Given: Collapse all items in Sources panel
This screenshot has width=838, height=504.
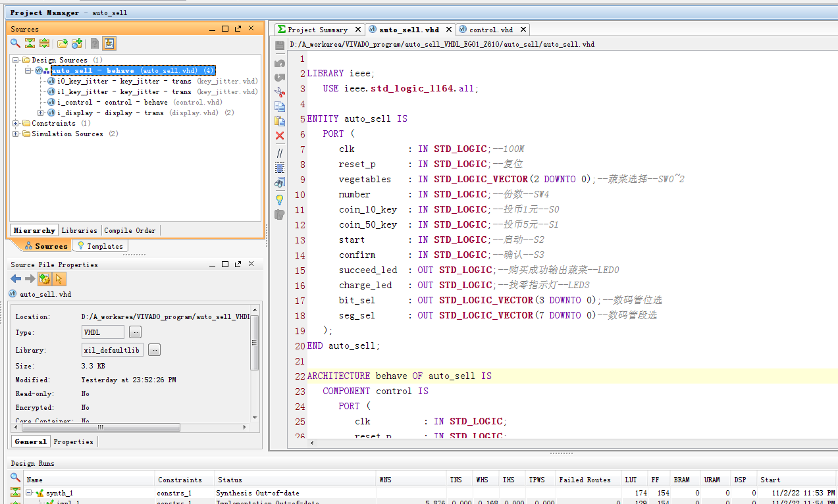Looking at the screenshot, I should tap(30, 43).
